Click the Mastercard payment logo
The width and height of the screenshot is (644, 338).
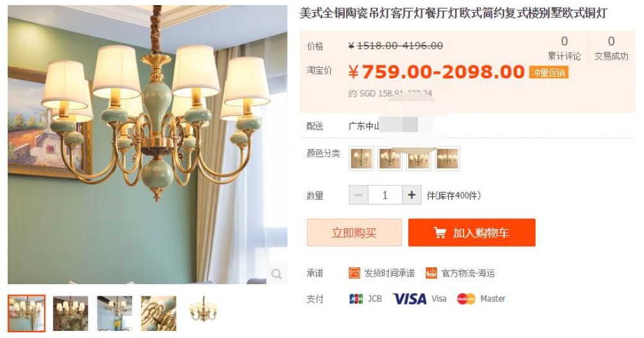(x=466, y=299)
